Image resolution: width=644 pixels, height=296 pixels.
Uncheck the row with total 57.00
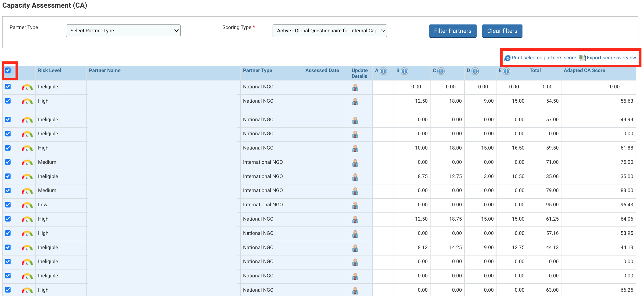8,119
